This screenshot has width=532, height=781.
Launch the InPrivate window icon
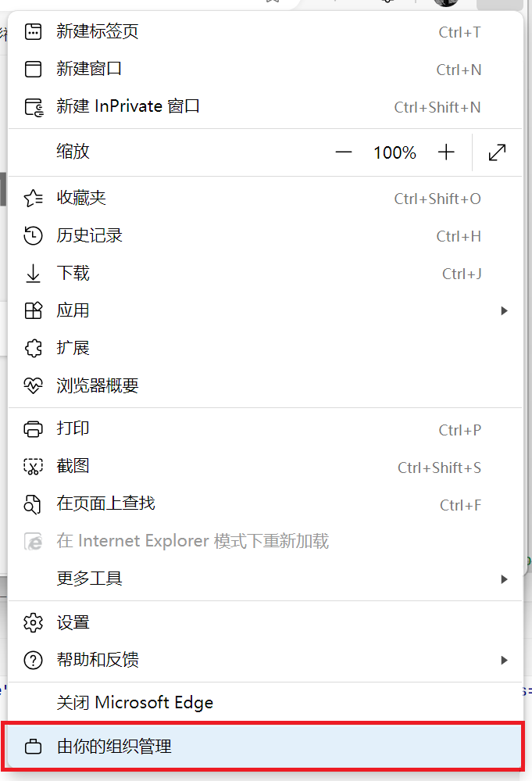[33, 106]
